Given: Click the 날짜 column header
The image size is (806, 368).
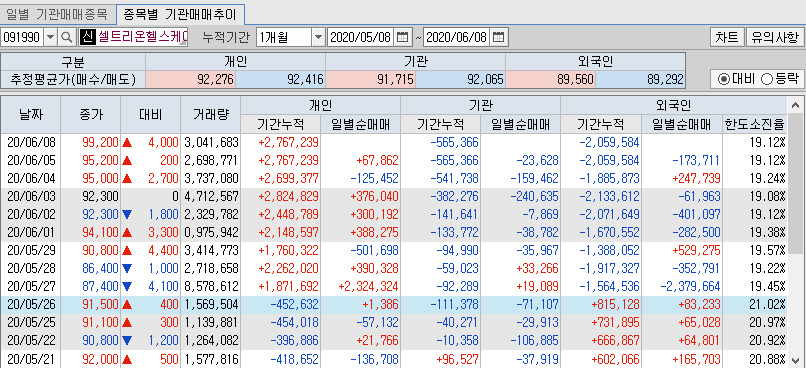Looking at the screenshot, I should [31, 115].
